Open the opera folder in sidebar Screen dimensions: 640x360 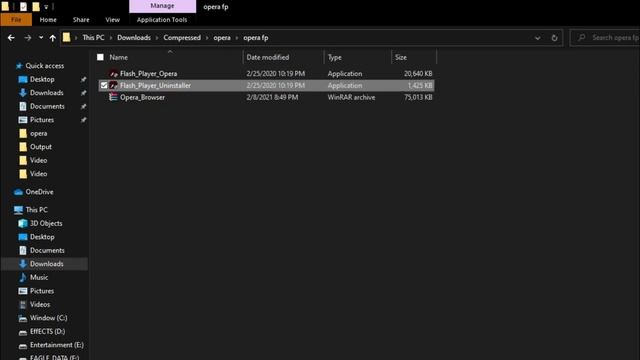click(x=38, y=133)
